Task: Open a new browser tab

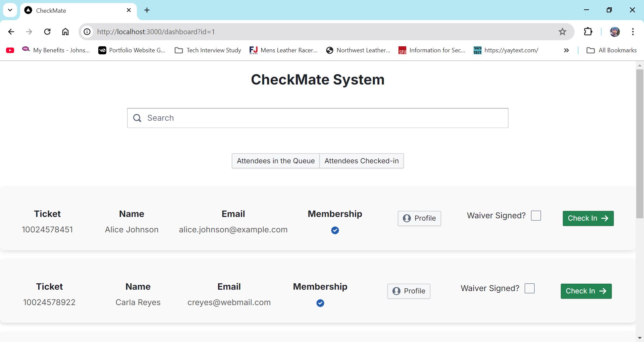Action: coord(147,10)
